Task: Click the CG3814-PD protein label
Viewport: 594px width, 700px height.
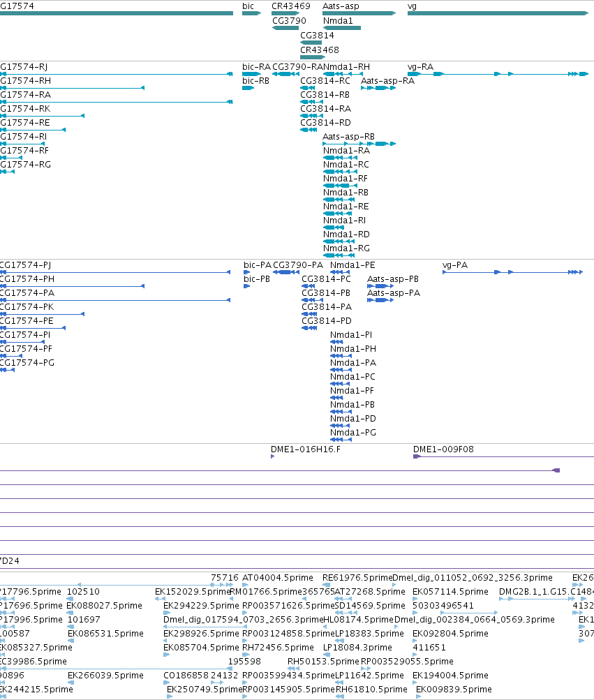Action: pos(327,321)
